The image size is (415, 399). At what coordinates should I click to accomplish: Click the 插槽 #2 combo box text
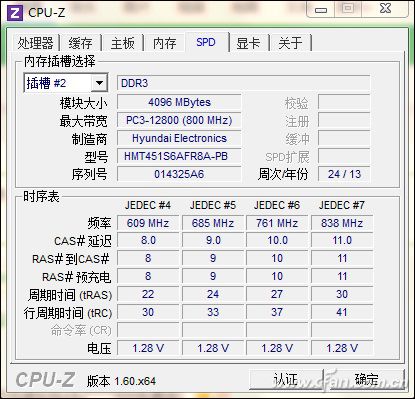(x=47, y=83)
